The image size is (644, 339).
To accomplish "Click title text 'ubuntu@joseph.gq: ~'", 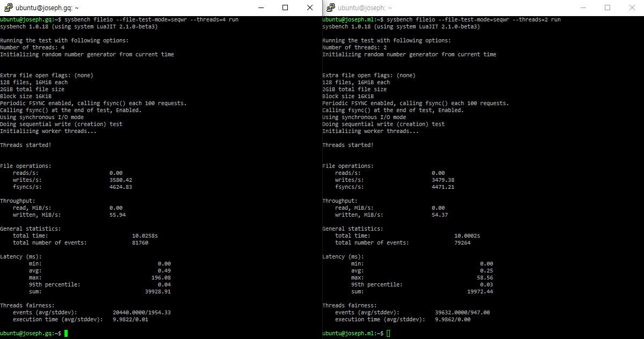I will 47,8.
